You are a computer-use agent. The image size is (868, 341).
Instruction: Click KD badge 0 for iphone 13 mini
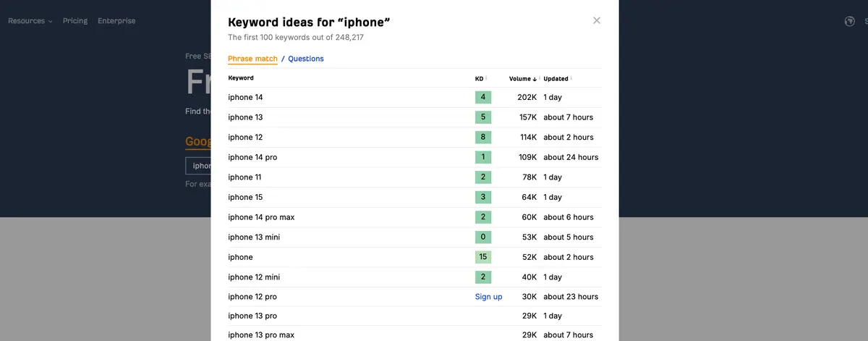click(483, 237)
